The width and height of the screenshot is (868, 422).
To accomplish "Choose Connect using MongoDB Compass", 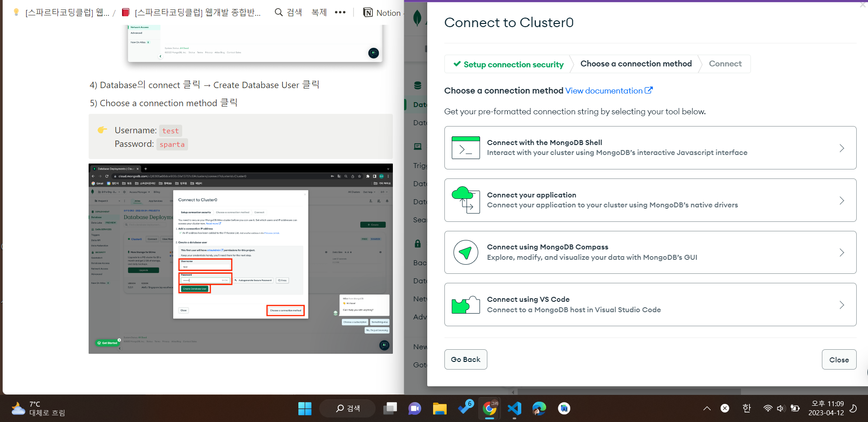I will [650, 252].
